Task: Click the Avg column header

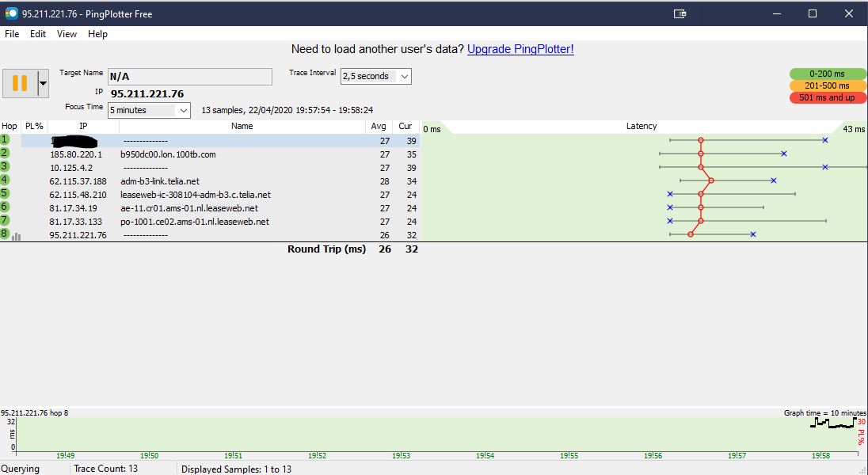Action: pyautogui.click(x=379, y=127)
